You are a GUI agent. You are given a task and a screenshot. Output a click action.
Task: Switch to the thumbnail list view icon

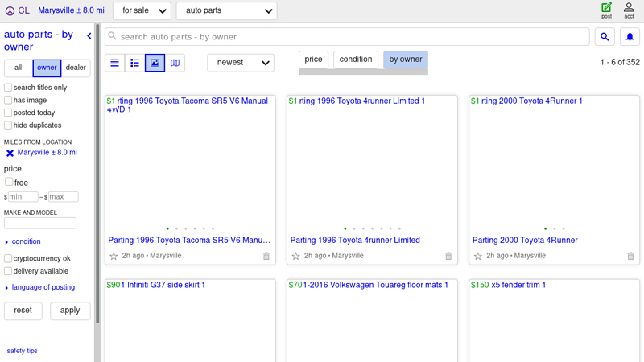pyautogui.click(x=134, y=63)
